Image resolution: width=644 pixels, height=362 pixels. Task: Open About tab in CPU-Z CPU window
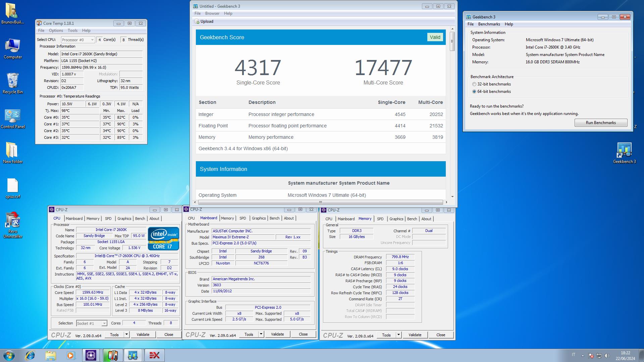[154, 219]
